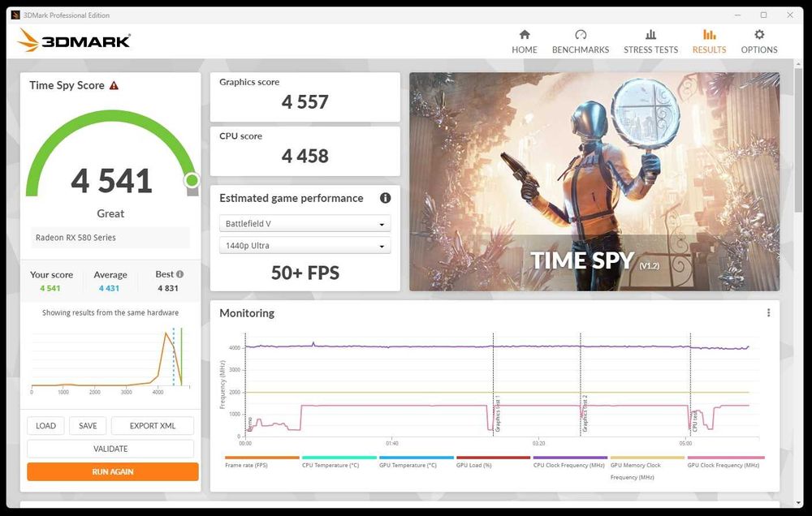Click the SAVE button
Screen dimensions: 812x516
(x=88, y=425)
